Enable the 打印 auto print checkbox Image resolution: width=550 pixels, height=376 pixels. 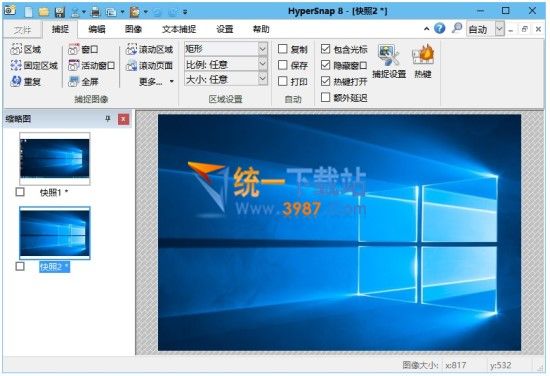283,81
